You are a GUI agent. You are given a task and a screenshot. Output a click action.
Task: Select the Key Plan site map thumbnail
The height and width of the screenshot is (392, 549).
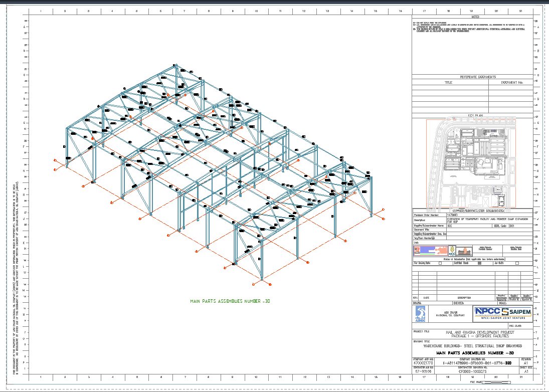pyautogui.click(x=471, y=163)
